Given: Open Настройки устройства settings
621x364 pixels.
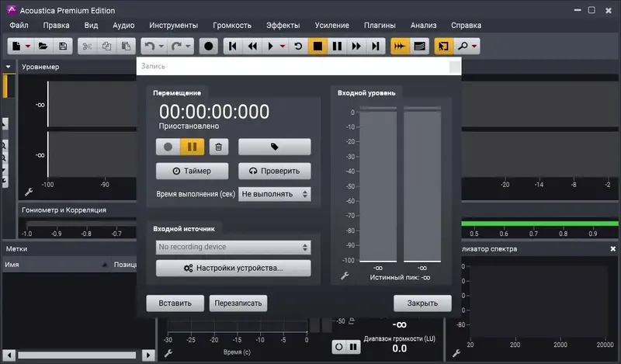Looking at the screenshot, I should pos(234,268).
